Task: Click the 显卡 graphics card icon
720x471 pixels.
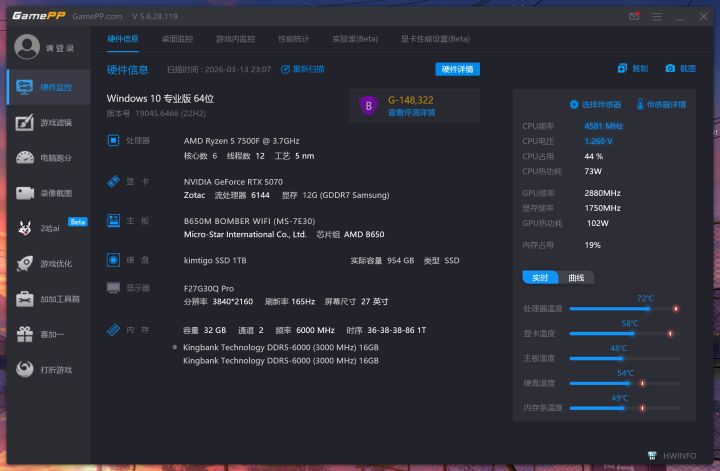Action: point(113,181)
